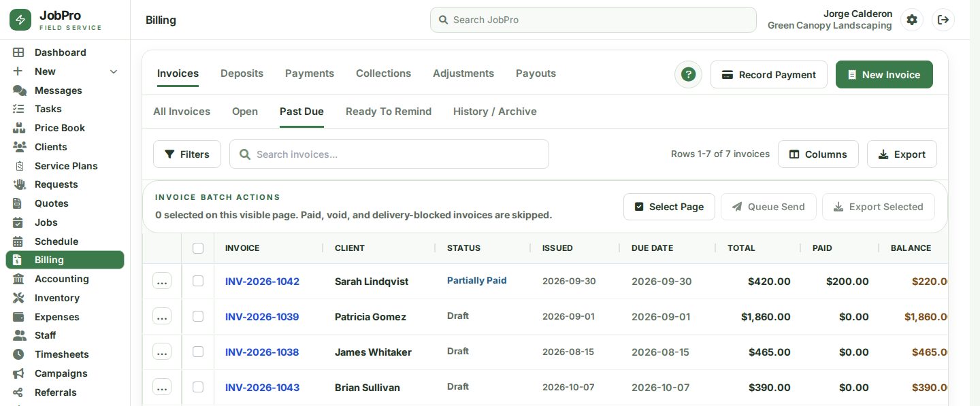The height and width of the screenshot is (406, 980).
Task: Tick the checkbox for Brian Sullivan's invoice
Action: click(198, 387)
